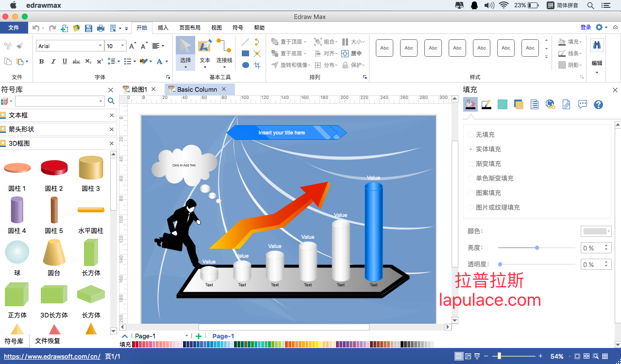Apply Strikethrough formatting
This screenshot has width=621, height=364.
click(x=76, y=61)
